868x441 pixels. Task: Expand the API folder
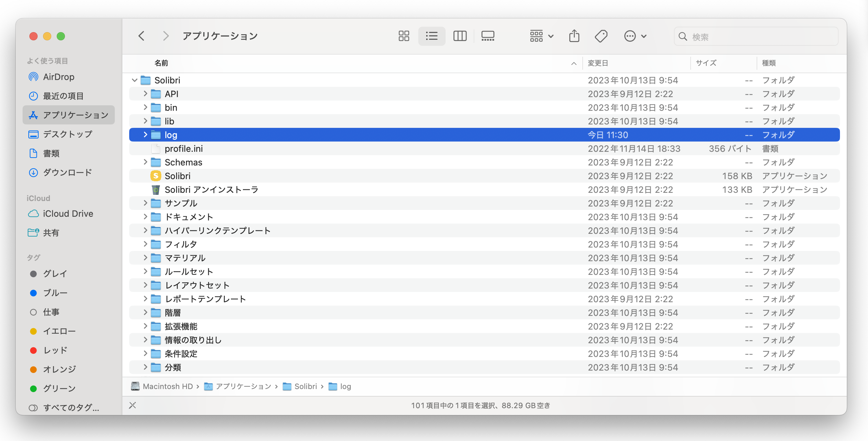click(x=145, y=94)
